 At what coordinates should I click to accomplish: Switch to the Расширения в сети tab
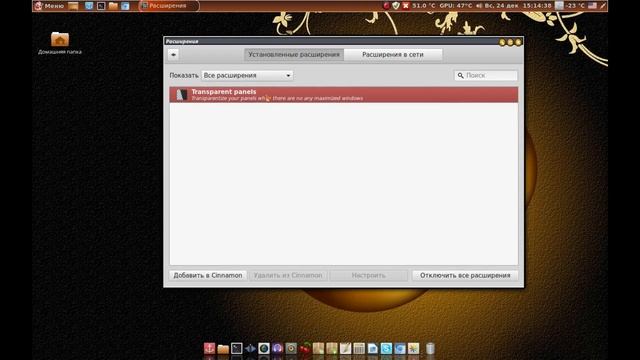[x=393, y=55]
